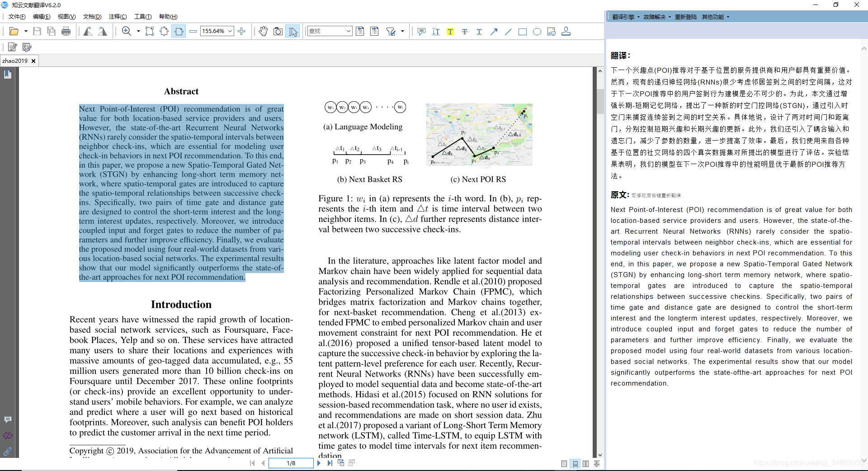
Task: Click the 1/8 page number field
Action: click(291, 463)
